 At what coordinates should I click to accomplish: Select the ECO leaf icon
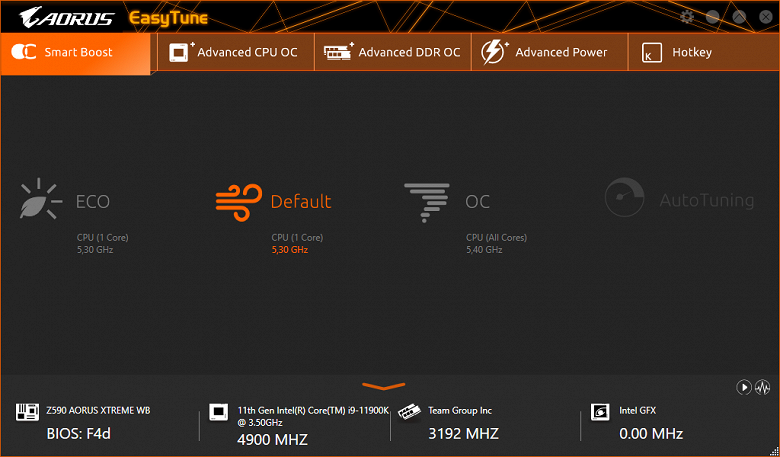[x=41, y=199]
